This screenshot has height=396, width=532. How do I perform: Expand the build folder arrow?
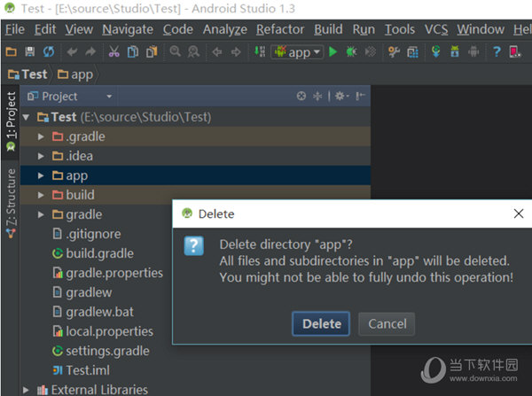(41, 195)
